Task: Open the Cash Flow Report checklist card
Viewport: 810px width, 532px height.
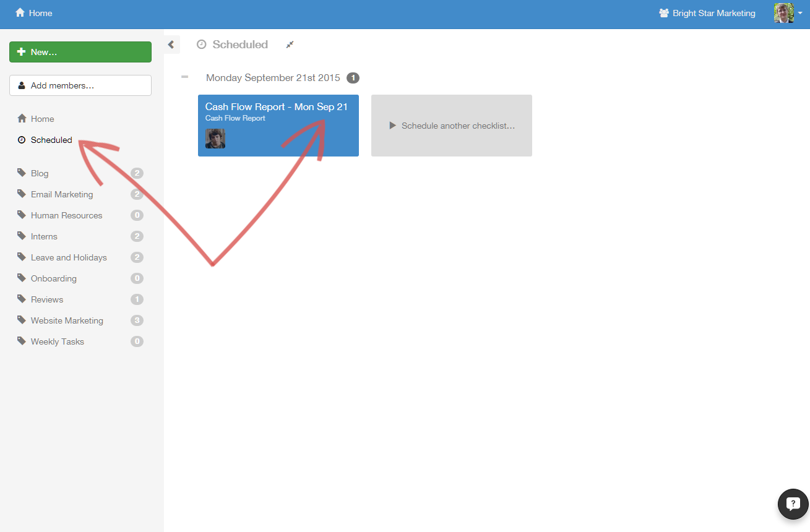Action: [278, 126]
